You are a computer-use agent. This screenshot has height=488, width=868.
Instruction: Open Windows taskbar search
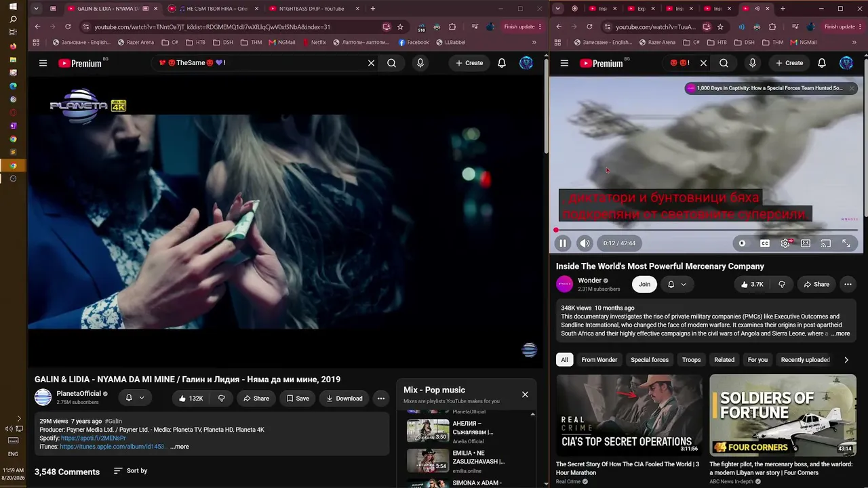point(13,20)
